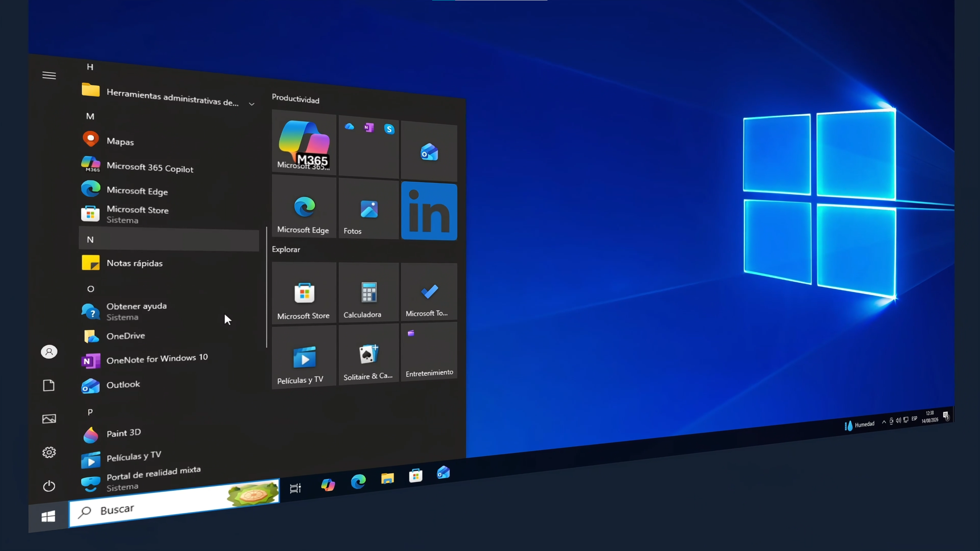Screen dimensions: 980x551
Task: Open Task View from the taskbar
Action: tap(296, 488)
